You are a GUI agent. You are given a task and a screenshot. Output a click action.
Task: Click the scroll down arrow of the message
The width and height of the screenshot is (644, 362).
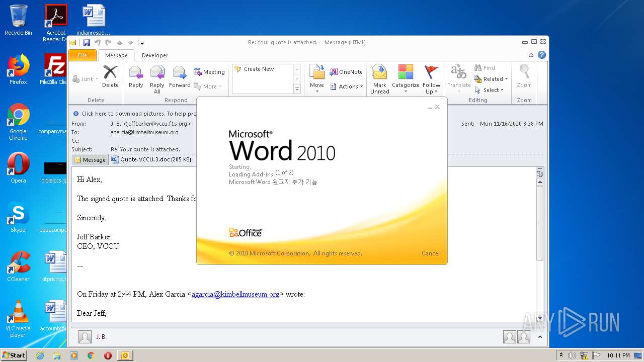(540, 318)
